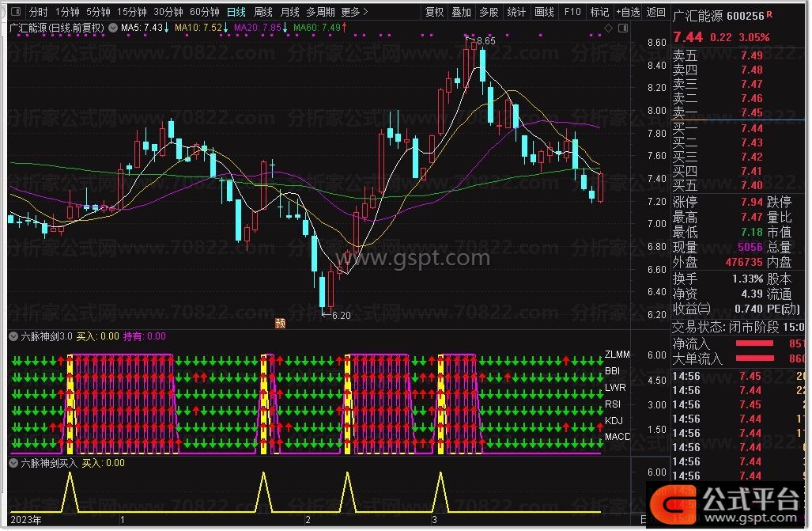
Task: Select the 5分钟 period tab
Action: (x=98, y=11)
